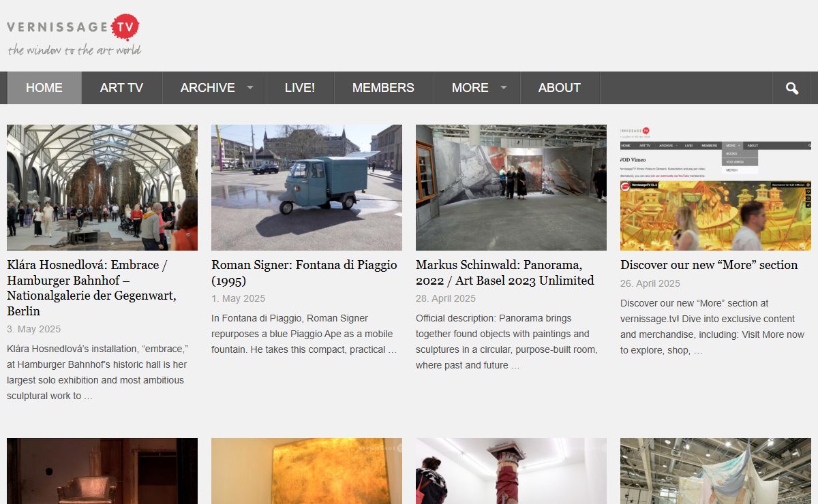818x504 pixels.
Task: Click the blue Piaggio Ape thumbnail
Action: [x=307, y=187]
